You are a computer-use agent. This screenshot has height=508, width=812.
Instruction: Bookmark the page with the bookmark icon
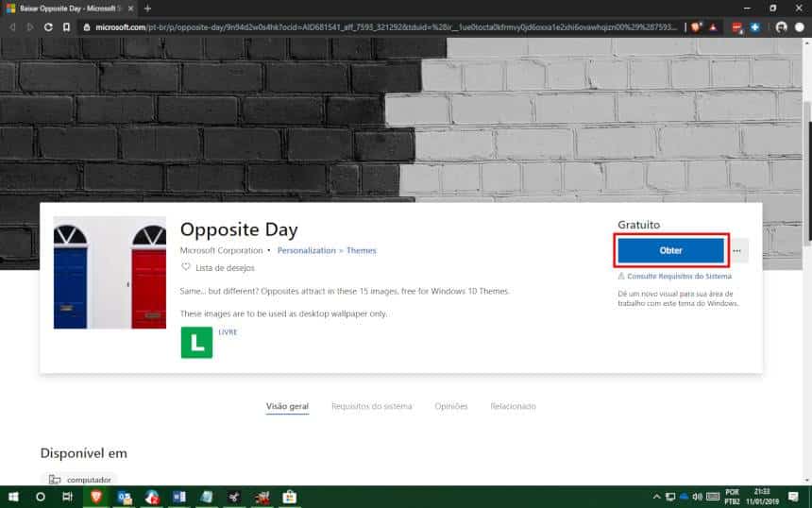coord(66,27)
